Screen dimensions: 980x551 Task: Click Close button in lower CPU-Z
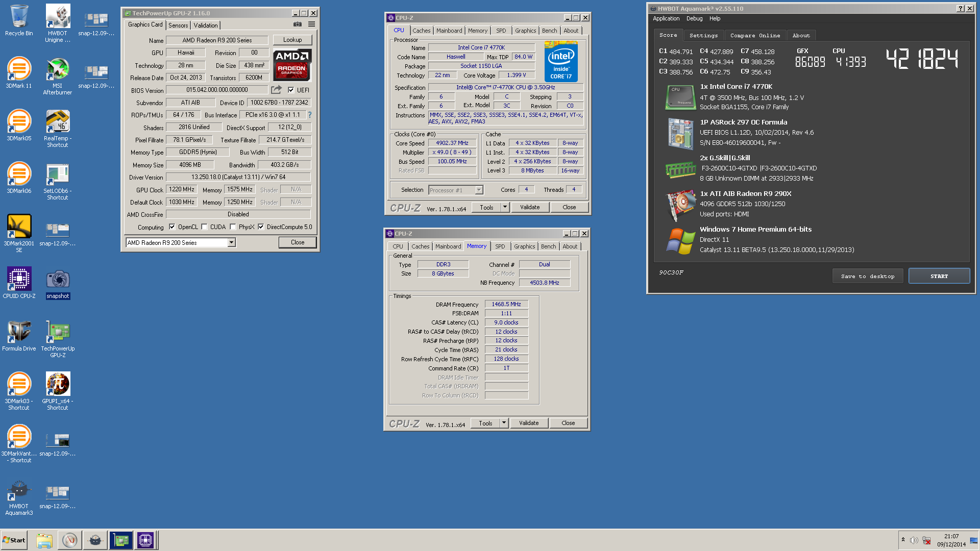pyautogui.click(x=568, y=423)
